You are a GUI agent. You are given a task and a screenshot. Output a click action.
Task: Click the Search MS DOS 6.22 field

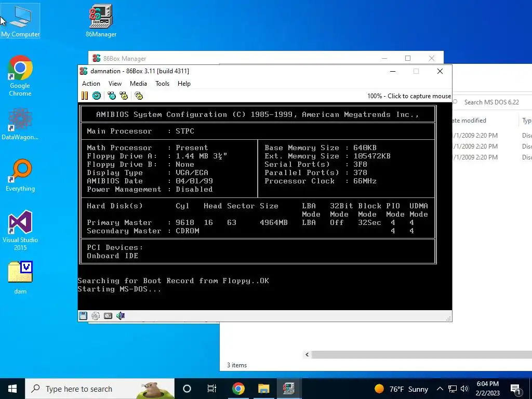pyautogui.click(x=492, y=102)
